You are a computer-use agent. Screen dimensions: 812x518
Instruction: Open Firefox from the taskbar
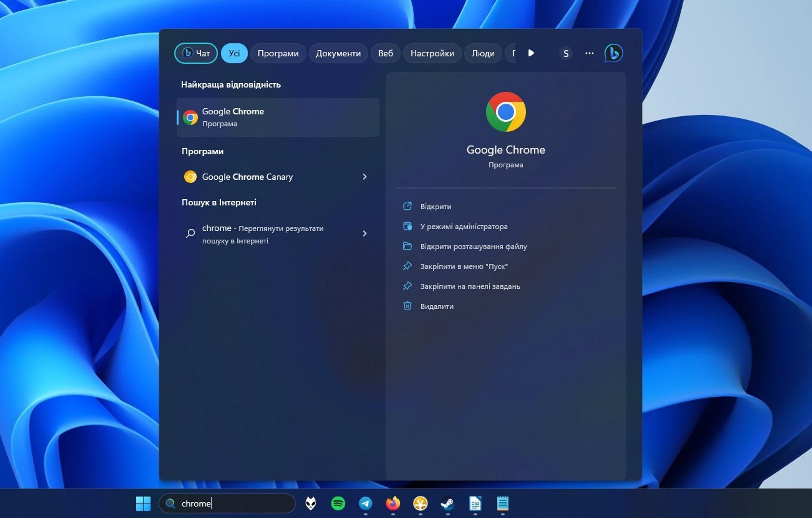tap(393, 503)
